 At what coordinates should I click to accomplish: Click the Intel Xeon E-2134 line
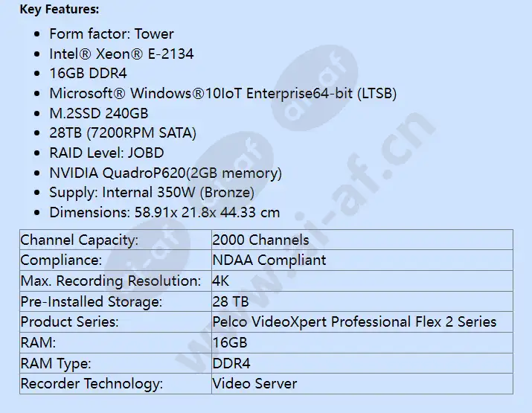(121, 54)
